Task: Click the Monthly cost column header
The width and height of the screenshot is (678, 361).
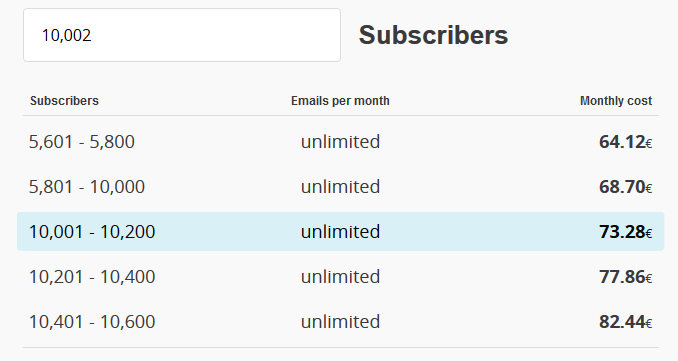Action: pyautogui.click(x=616, y=101)
